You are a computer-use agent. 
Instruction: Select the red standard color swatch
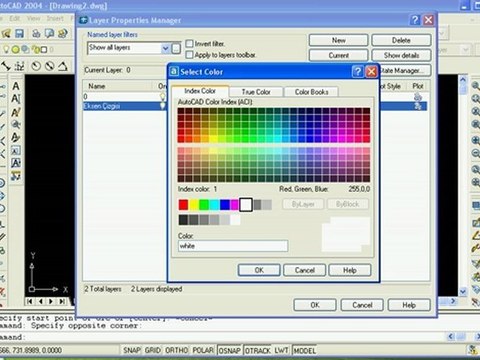(183, 204)
